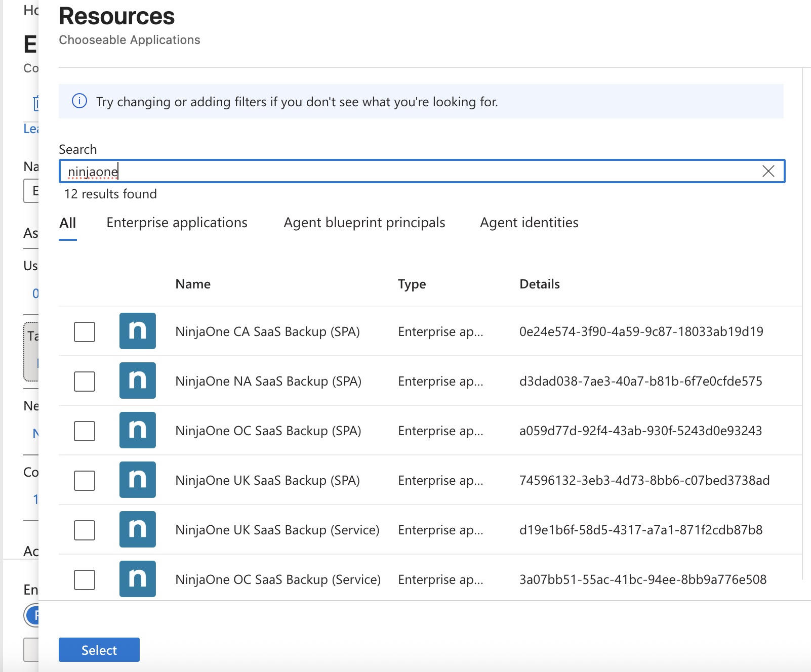Switch to the Enterprise applications tab
The height and width of the screenshot is (672, 811).
point(177,223)
